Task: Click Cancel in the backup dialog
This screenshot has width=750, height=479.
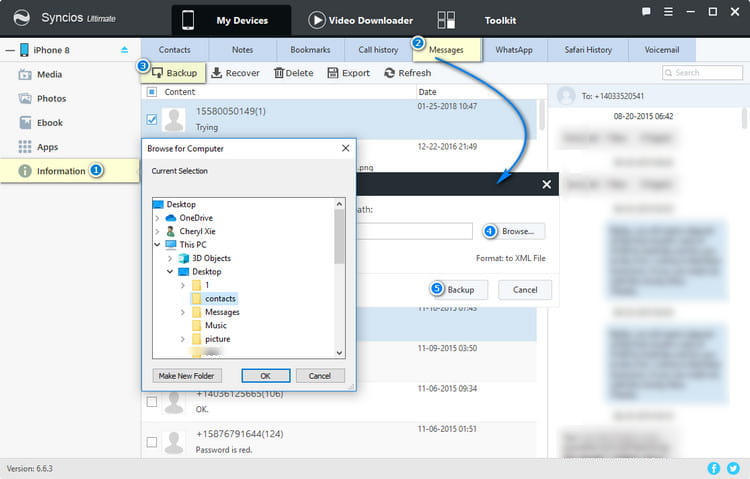Action: [x=525, y=290]
